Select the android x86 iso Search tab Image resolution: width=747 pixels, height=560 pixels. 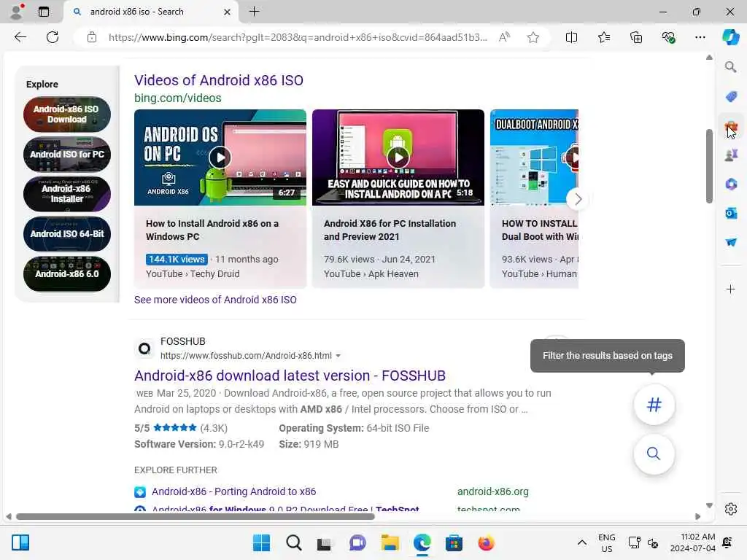[150, 12]
